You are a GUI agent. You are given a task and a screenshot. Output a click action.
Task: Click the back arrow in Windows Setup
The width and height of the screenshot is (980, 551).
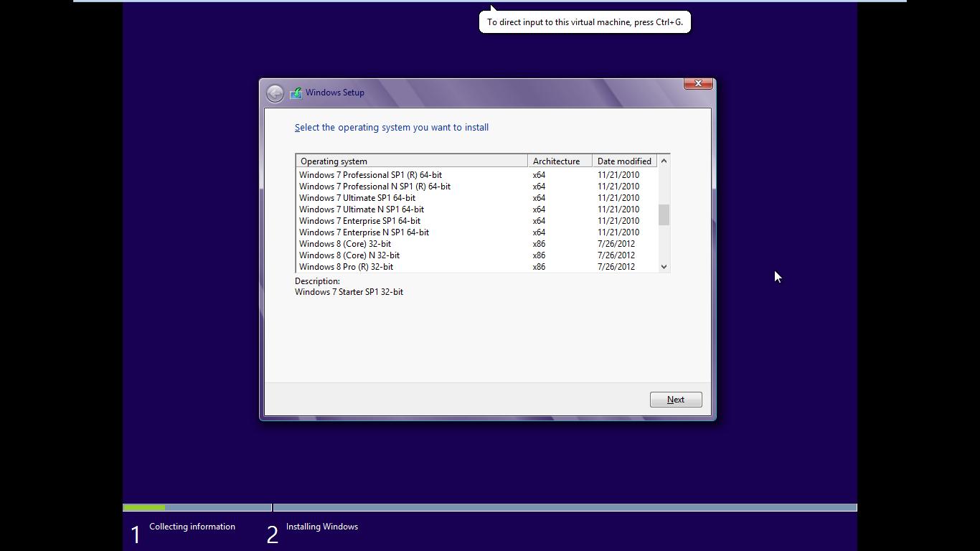pos(275,93)
